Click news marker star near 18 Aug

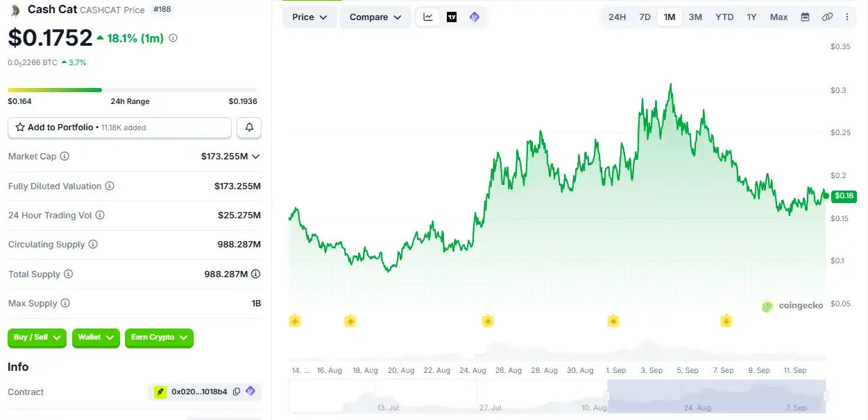pyautogui.click(x=350, y=321)
